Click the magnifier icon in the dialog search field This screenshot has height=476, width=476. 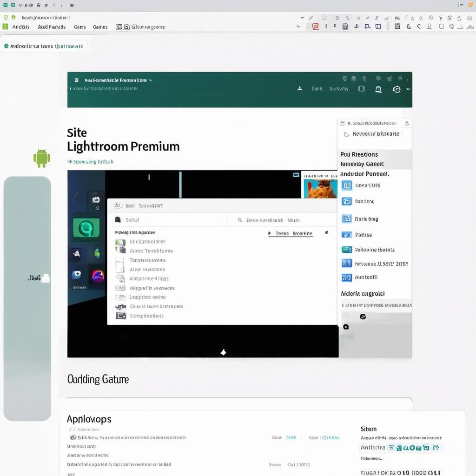(240, 220)
